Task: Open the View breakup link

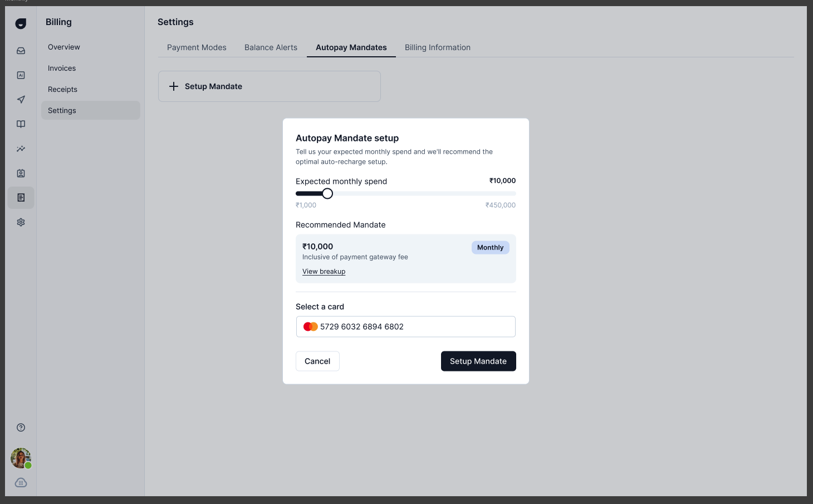Action: pyautogui.click(x=324, y=272)
